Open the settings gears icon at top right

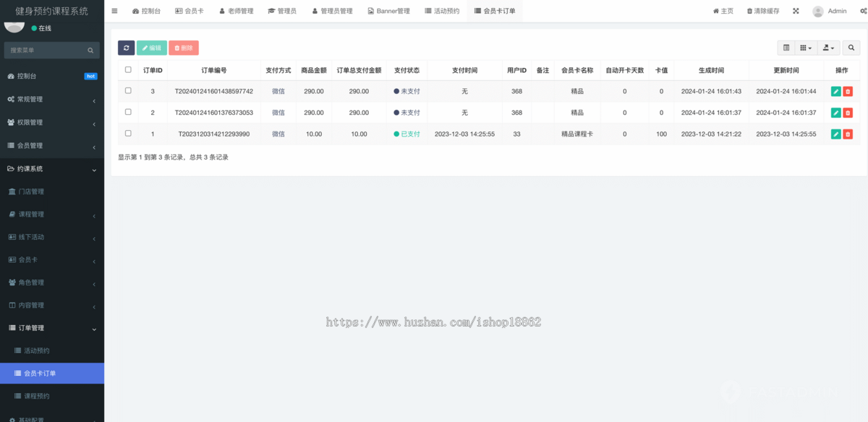pyautogui.click(x=864, y=11)
